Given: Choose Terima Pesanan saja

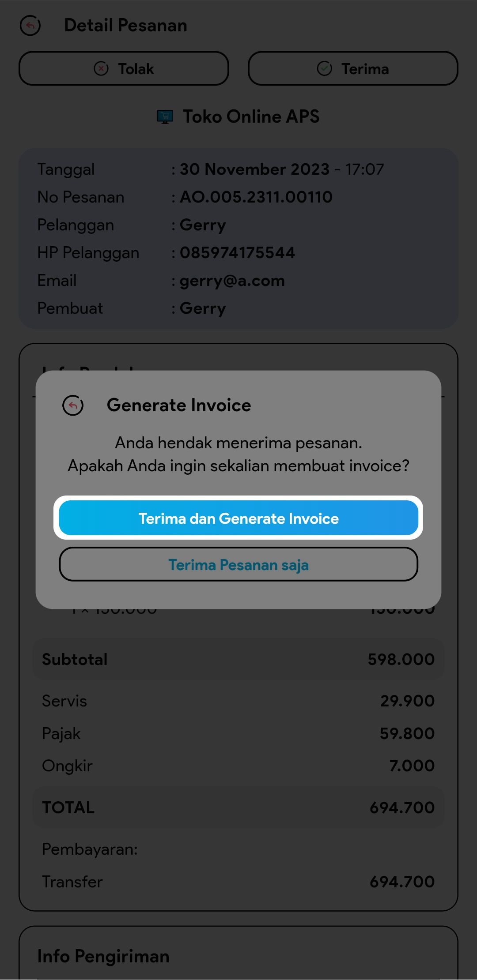Looking at the screenshot, I should point(238,565).
